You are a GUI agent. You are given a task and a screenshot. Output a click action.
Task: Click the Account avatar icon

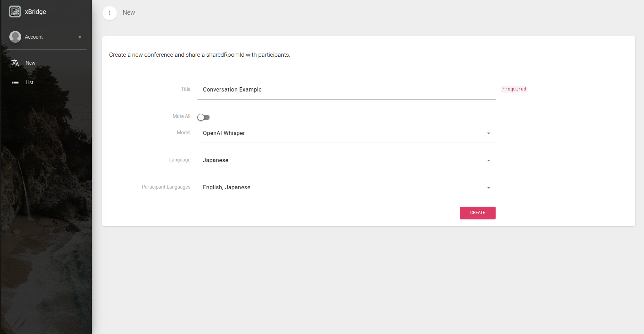tap(15, 37)
